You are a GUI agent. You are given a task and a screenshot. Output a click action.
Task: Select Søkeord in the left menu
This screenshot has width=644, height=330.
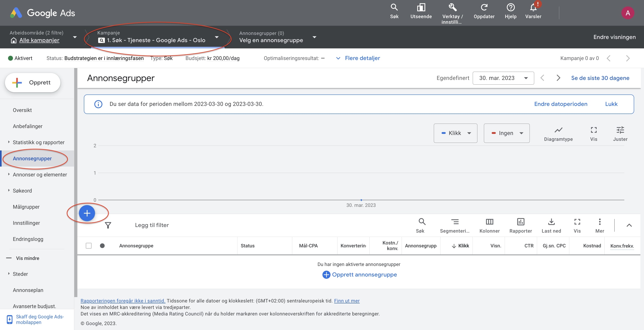[22, 191]
